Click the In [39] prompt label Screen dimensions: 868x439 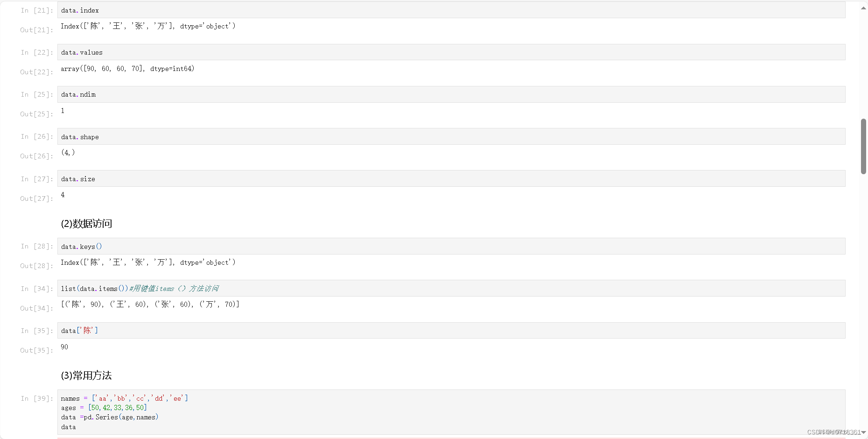click(x=37, y=398)
